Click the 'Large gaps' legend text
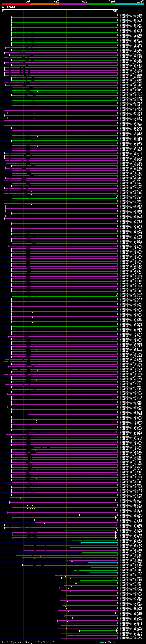146x644 pixels. pyautogui.click(x=10, y=642)
